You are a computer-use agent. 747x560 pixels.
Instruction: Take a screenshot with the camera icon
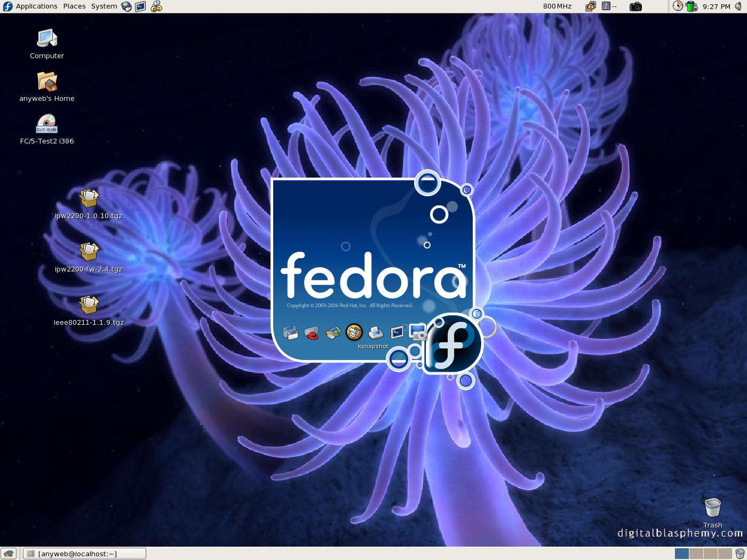coord(635,6)
